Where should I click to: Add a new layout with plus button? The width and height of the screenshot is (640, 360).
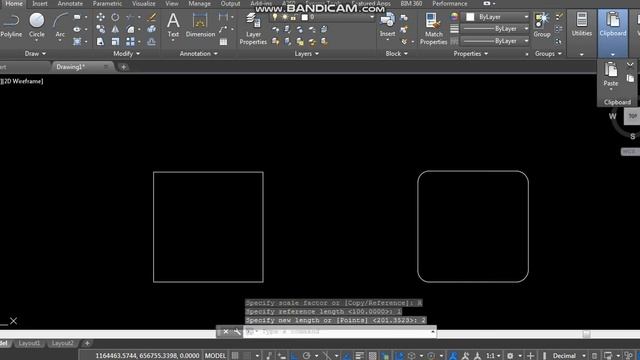click(87, 343)
